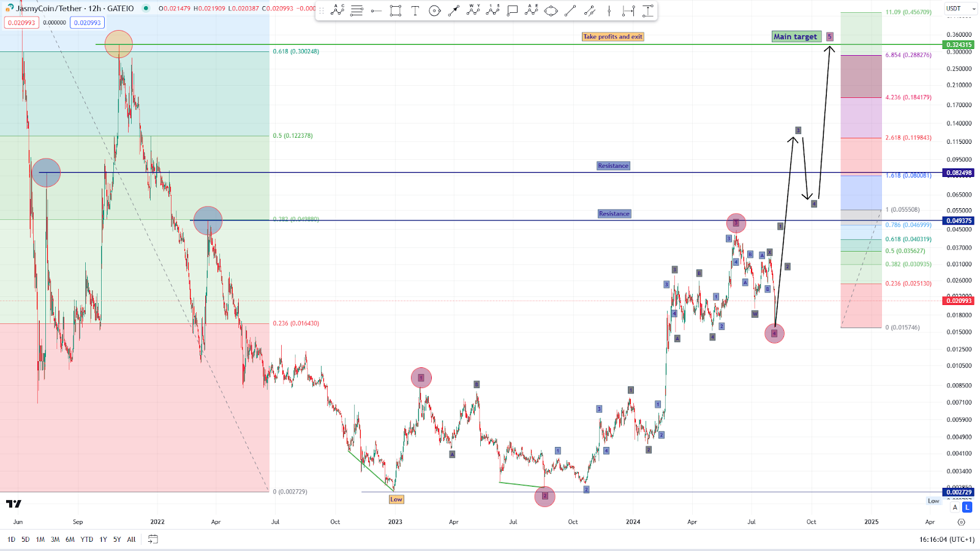Select the orange 'Low' label near 2023
The image size is (980, 551).
[x=396, y=500]
